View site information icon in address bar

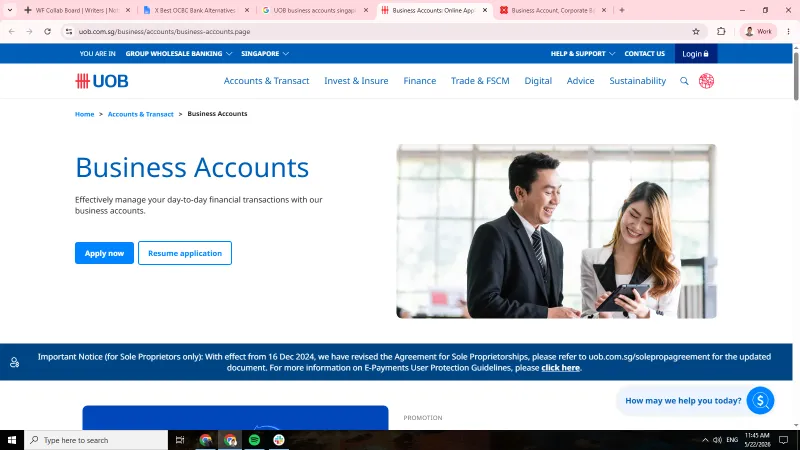[69, 32]
